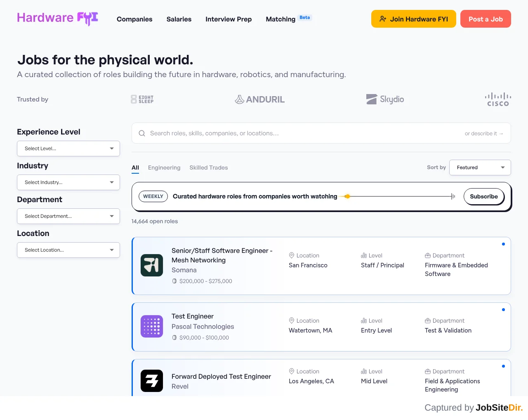Click the 'or describe it' link
The height and width of the screenshot is (420, 528).
tap(484, 133)
